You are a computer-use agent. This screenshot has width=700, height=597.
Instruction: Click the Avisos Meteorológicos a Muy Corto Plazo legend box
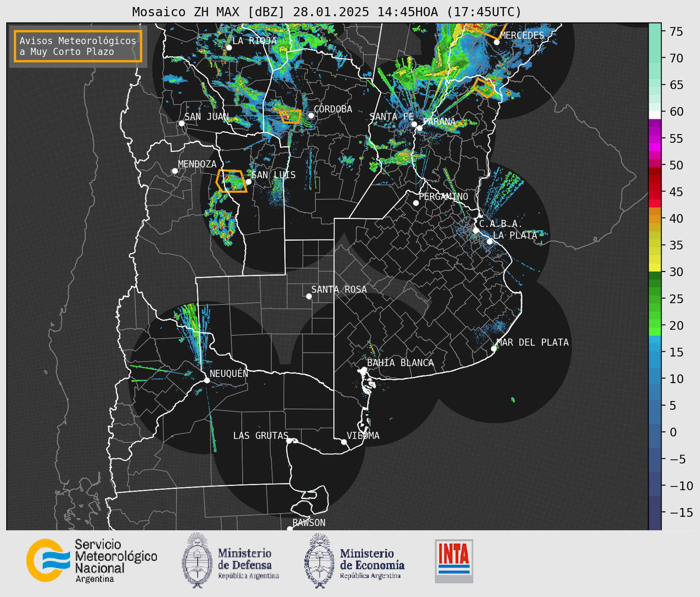(78, 46)
